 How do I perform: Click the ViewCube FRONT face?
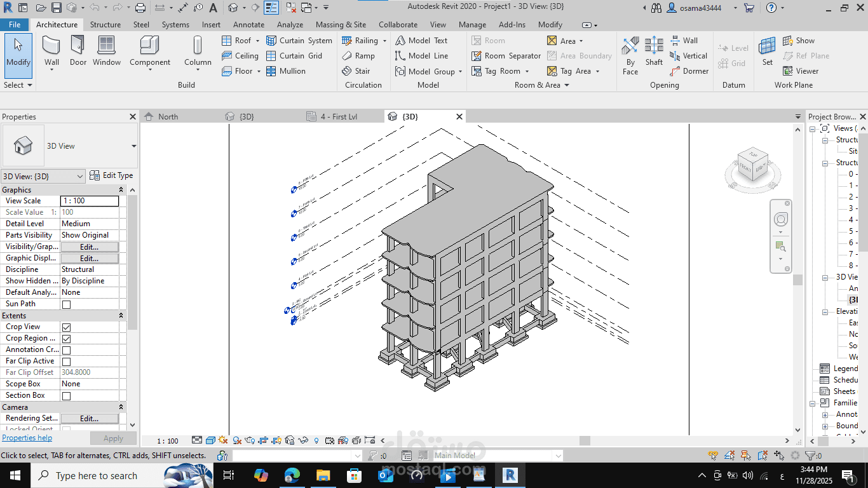pyautogui.click(x=745, y=169)
